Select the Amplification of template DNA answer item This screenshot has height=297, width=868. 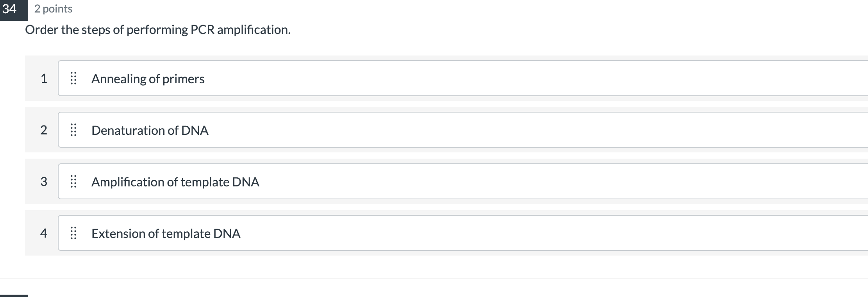coord(176,181)
